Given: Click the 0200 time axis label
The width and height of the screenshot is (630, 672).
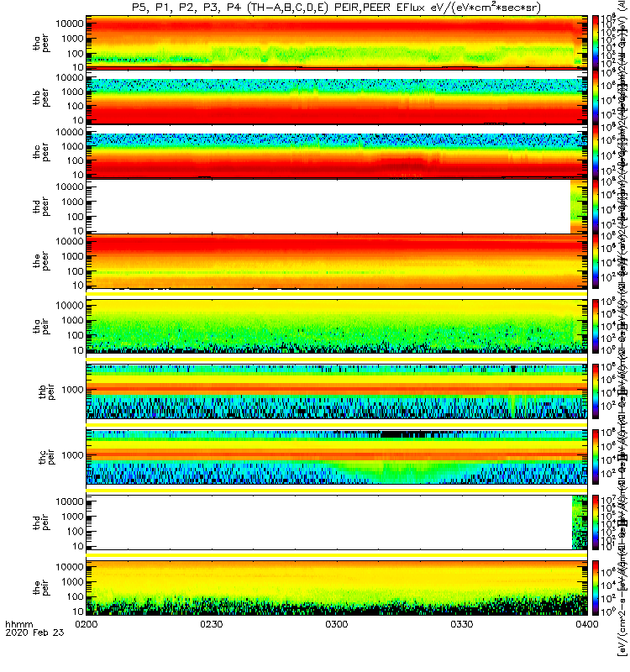Looking at the screenshot, I should pos(87,624).
